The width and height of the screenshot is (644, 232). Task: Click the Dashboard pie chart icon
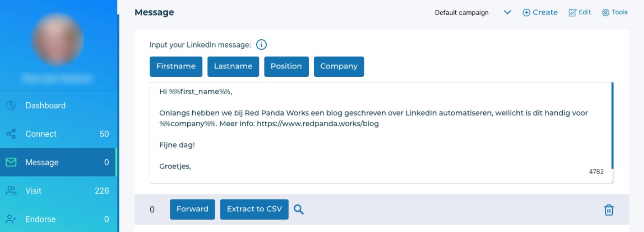click(11, 105)
